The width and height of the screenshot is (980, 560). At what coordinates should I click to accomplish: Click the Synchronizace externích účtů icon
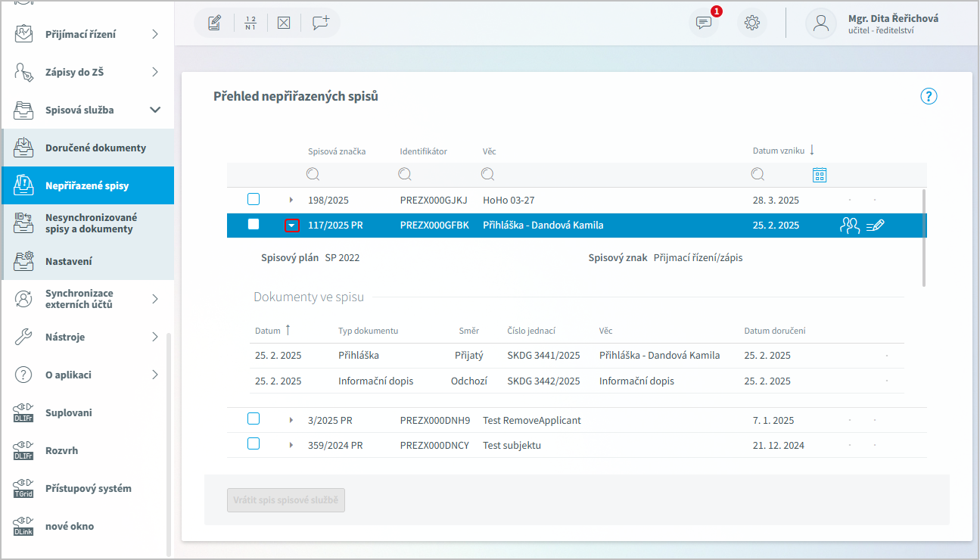click(x=24, y=299)
